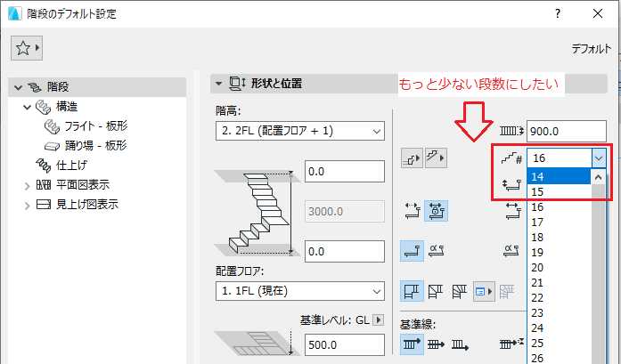This screenshot has width=621, height=364.
Task: Click the dropdown list scrollbar up arrow
Action: tap(598, 177)
